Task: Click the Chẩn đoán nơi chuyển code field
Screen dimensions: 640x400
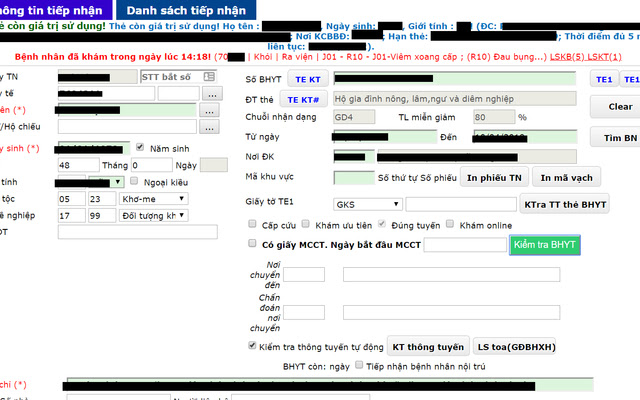Action: coord(304,312)
